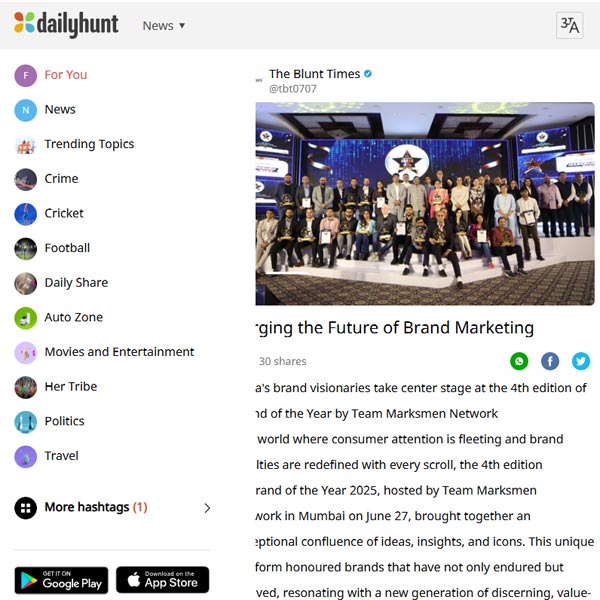Share article on Twitter icon
Image resolution: width=600 pixels, height=600 pixels.
coord(580,361)
